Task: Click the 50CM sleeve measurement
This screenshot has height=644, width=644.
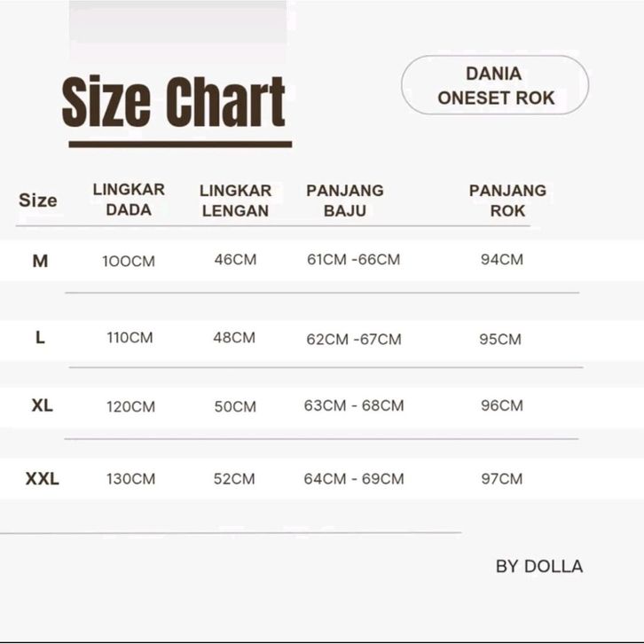Action: point(235,406)
